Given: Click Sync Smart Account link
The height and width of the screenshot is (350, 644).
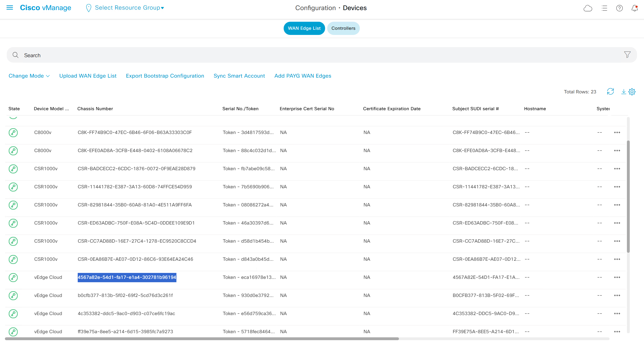Looking at the screenshot, I should click(239, 76).
